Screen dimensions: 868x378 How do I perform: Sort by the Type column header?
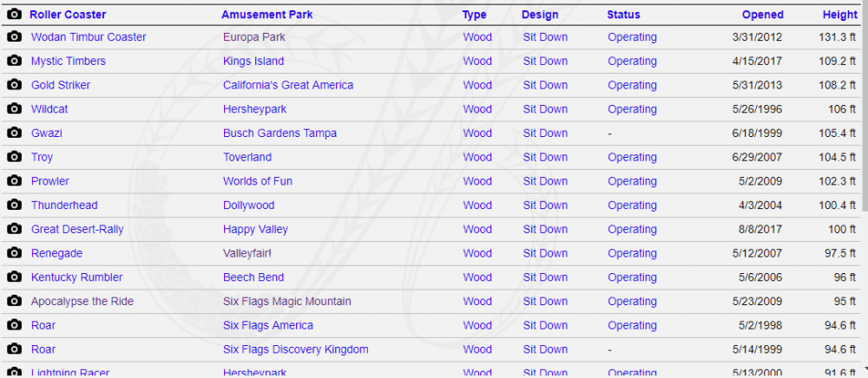(475, 15)
